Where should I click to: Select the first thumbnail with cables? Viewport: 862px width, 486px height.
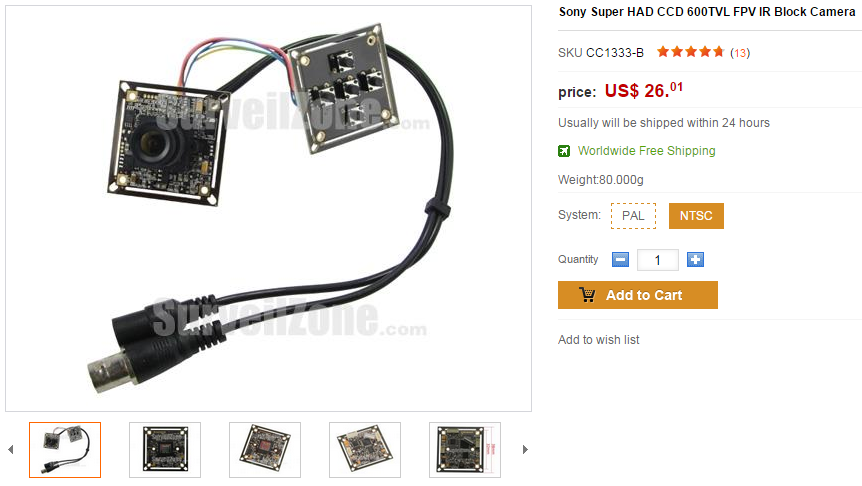pyautogui.click(x=65, y=450)
